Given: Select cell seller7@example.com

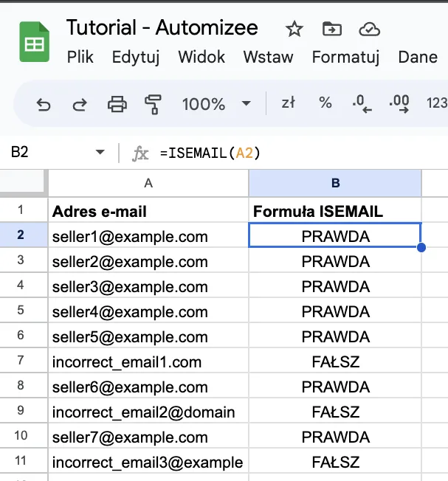Looking at the screenshot, I should click(148, 435).
